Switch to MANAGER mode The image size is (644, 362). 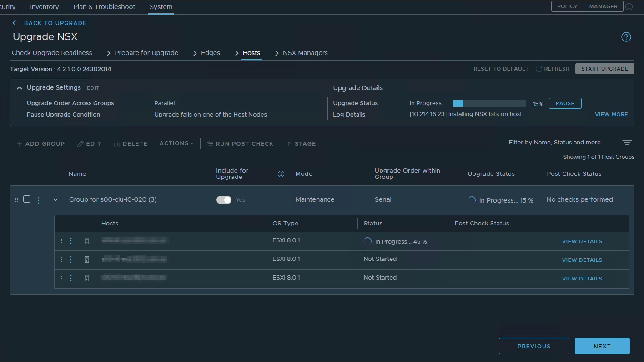[604, 6]
